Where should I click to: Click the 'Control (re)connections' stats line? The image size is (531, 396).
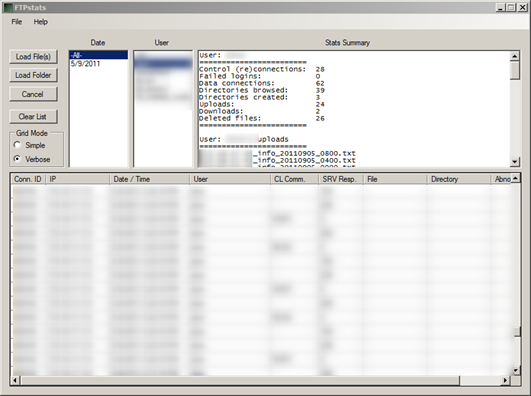(262, 69)
